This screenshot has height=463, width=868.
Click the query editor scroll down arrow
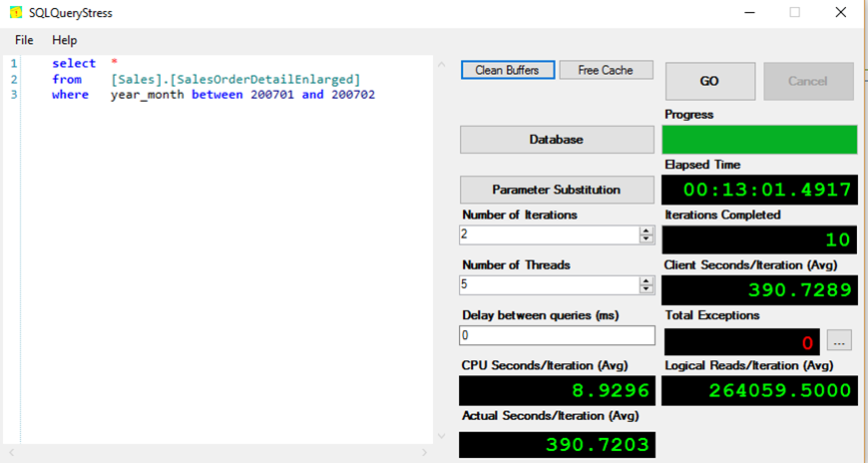441,436
